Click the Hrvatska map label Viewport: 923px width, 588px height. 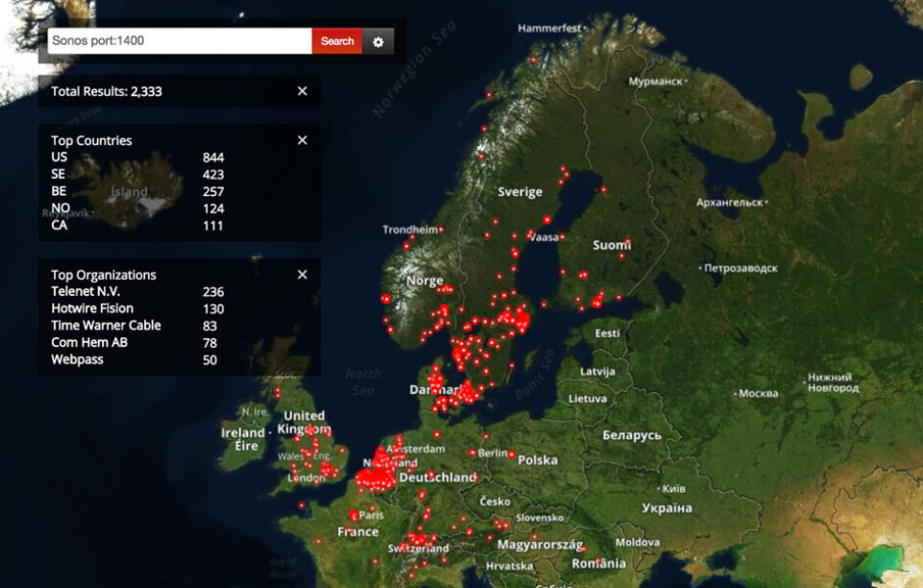coord(510,566)
